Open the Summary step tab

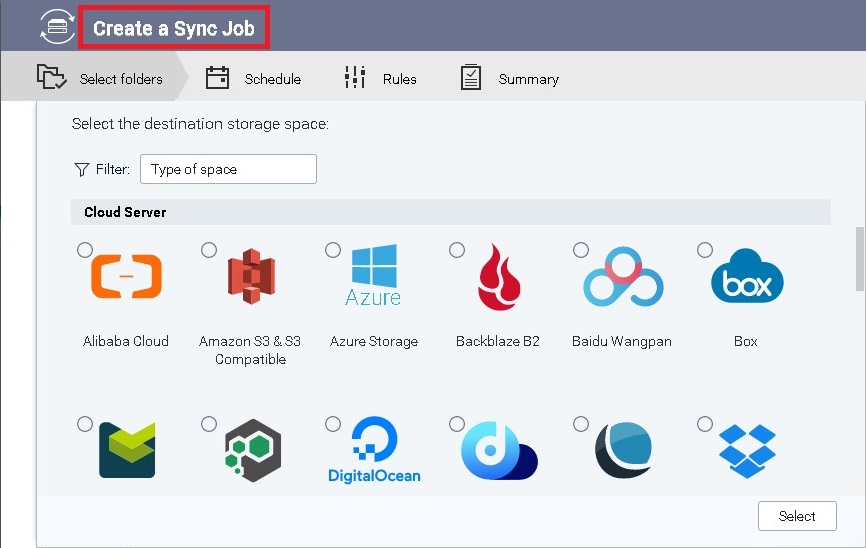(x=509, y=79)
